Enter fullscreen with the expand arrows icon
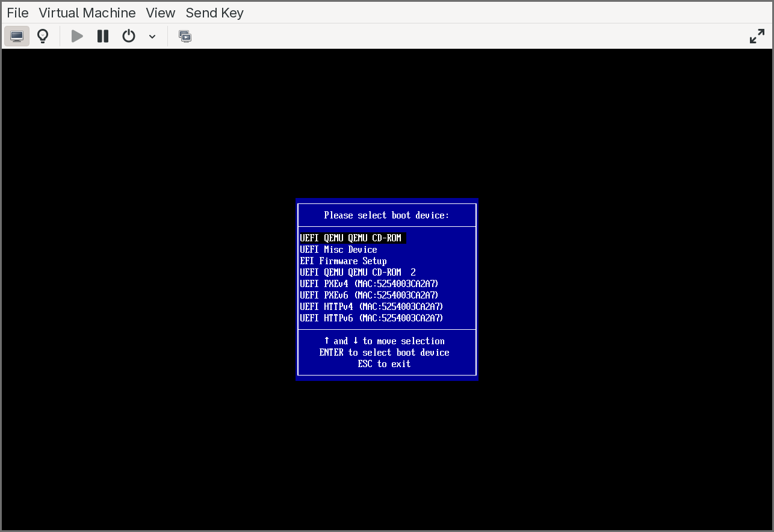 tap(757, 36)
